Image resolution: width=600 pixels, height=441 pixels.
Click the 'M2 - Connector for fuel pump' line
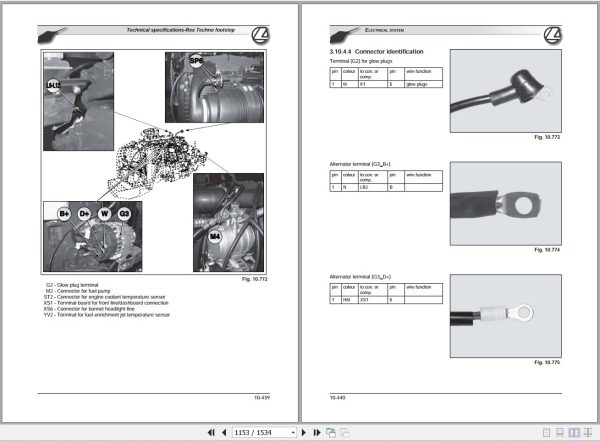[x=78, y=291]
